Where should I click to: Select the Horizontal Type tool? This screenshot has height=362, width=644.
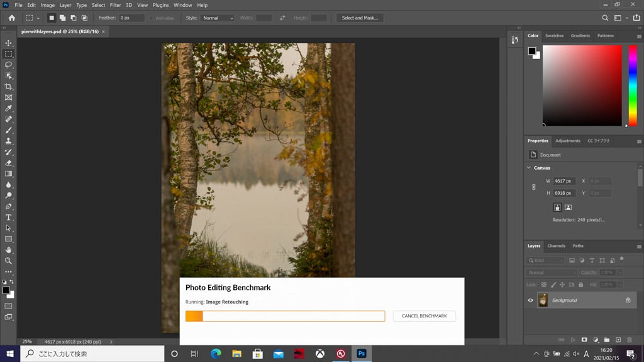[x=9, y=217]
